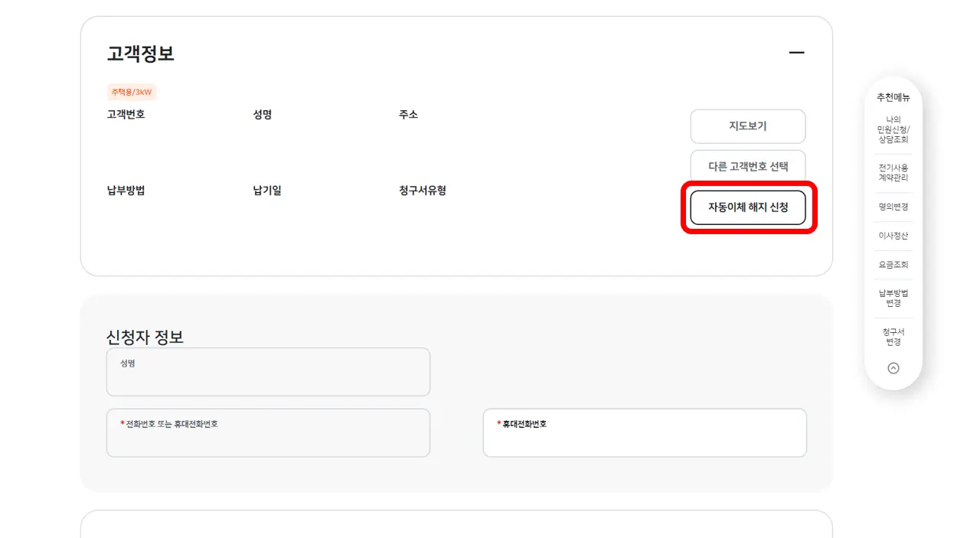Click 다른 고객번호 선택 button
The width and height of the screenshot is (980, 538).
[747, 165]
